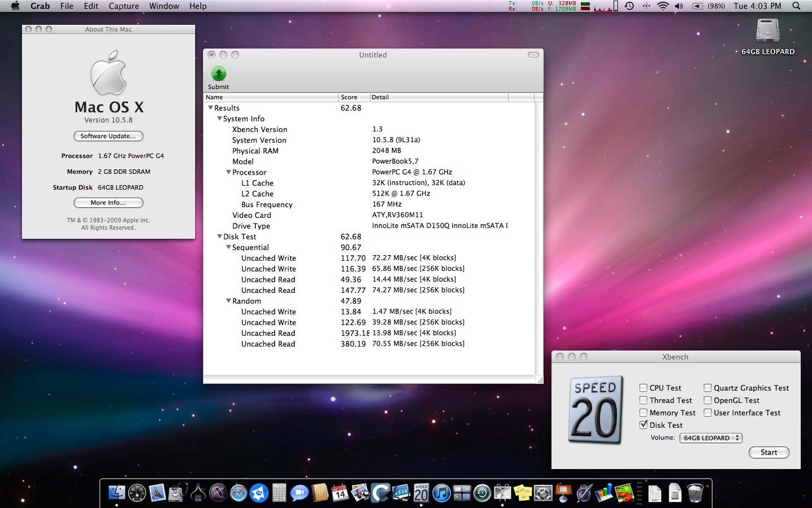Open the Capture menu
812x508 pixels.
coord(123,6)
